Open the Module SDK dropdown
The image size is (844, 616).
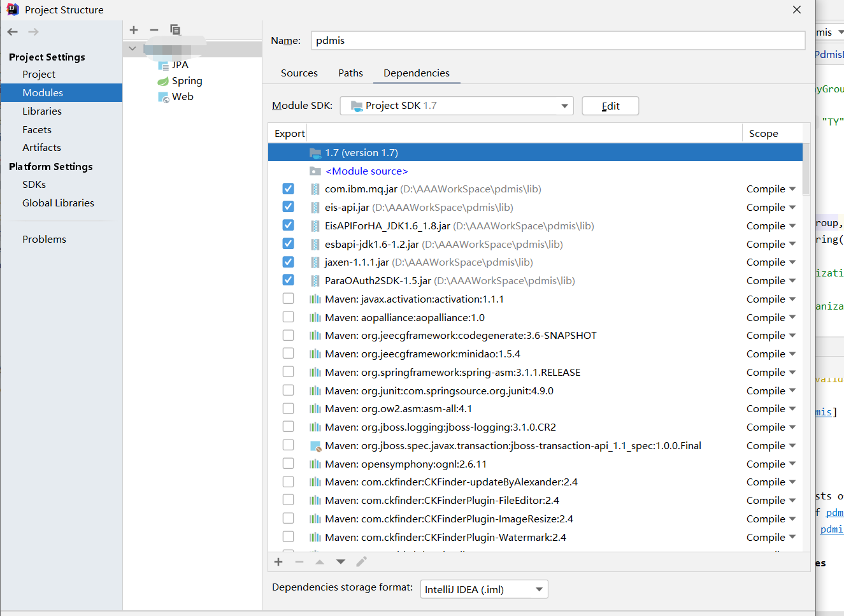tap(457, 106)
